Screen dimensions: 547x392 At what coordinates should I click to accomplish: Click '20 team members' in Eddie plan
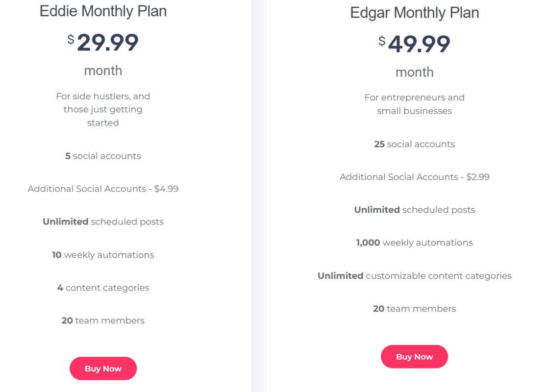(x=103, y=320)
